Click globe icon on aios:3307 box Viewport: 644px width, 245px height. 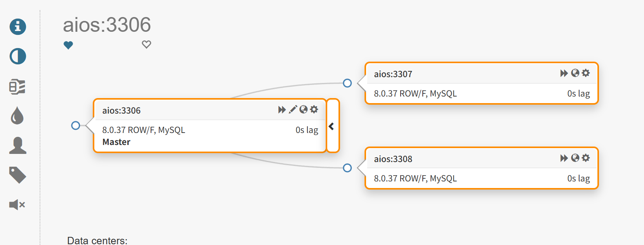coord(575,73)
